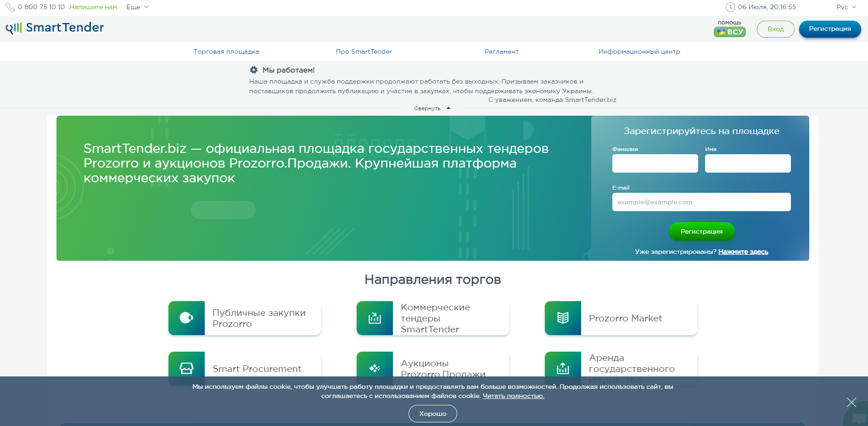This screenshot has width=868, height=426.
Task: Click phone number 0 800 75 10 10
Action: (x=41, y=7)
